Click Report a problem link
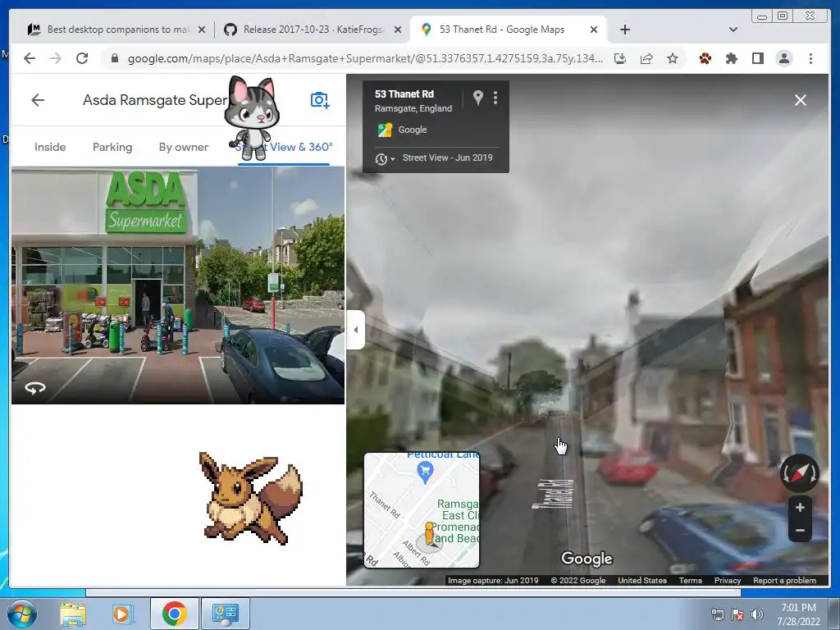Screen dimensions: 840x630 [x=784, y=580]
